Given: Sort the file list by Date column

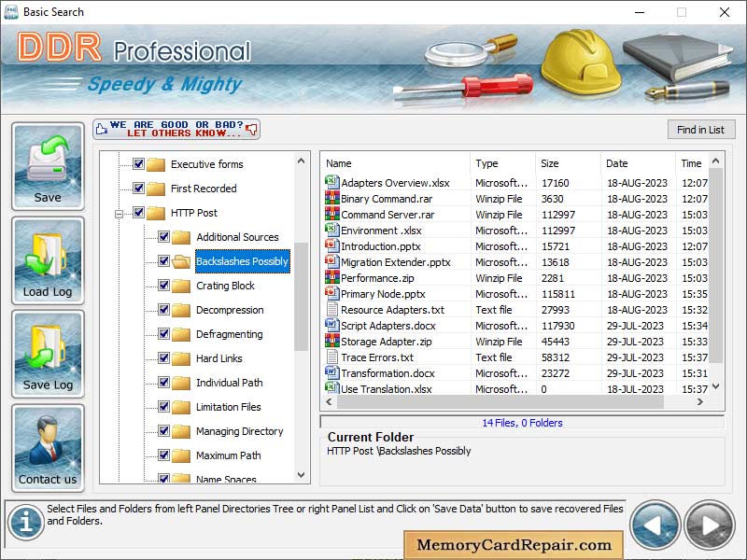Looking at the screenshot, I should [638, 163].
